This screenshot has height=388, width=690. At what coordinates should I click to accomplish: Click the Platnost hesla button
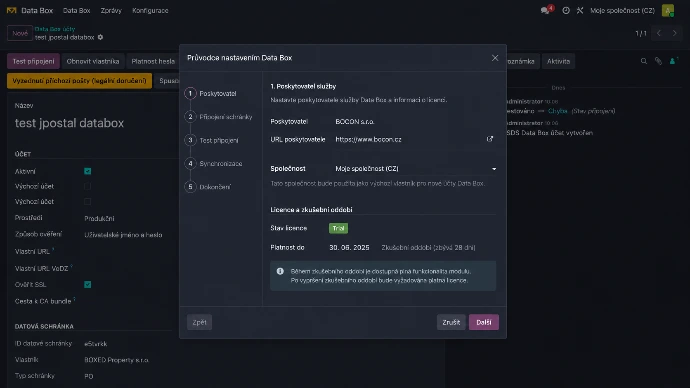click(153, 61)
